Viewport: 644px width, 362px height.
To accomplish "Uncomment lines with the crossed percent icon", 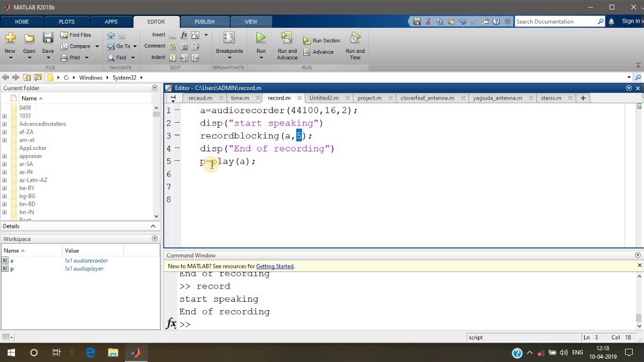I will [184, 46].
